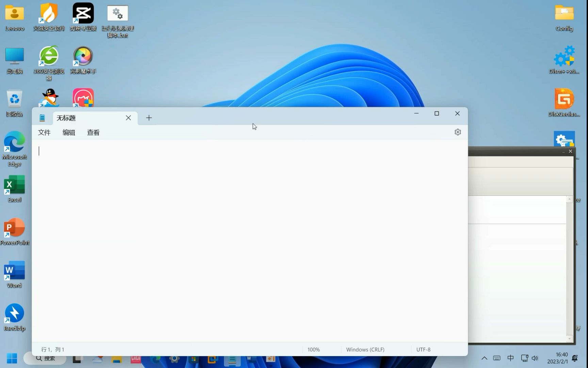Viewport: 588px width, 368px height.
Task: Click the input method indicator in system tray
Action: [x=510, y=358]
